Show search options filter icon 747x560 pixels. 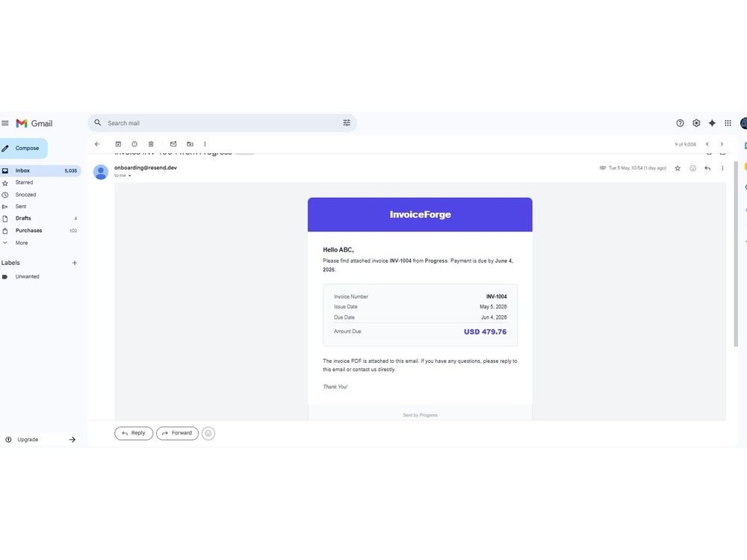pos(347,123)
